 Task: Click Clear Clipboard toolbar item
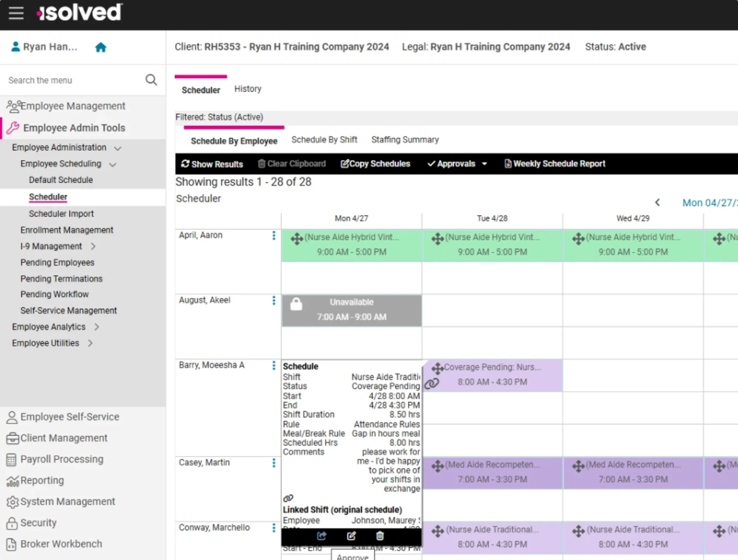point(292,164)
